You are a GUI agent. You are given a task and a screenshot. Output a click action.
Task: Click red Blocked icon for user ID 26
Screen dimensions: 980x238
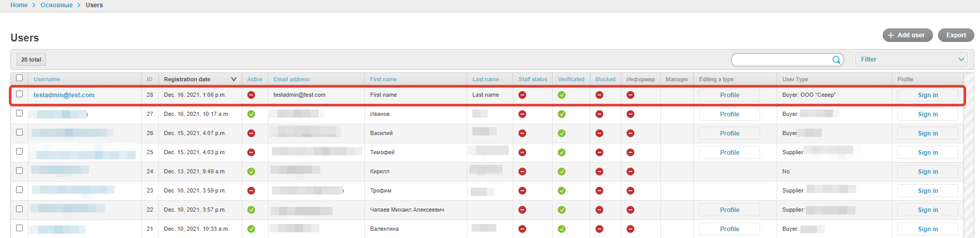pyautogui.click(x=599, y=133)
